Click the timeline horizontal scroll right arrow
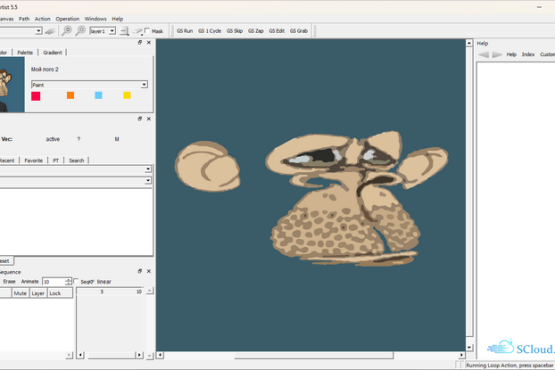 click(139, 355)
